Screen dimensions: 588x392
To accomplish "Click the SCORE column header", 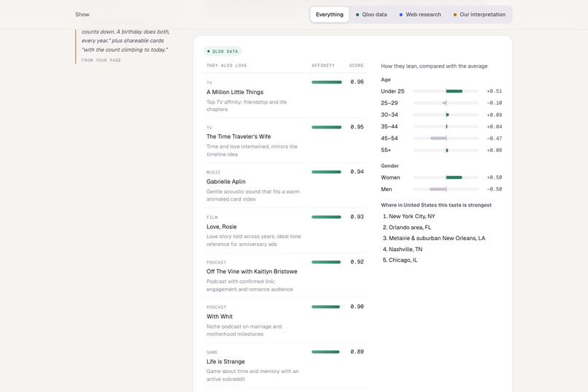I will click(x=356, y=66).
